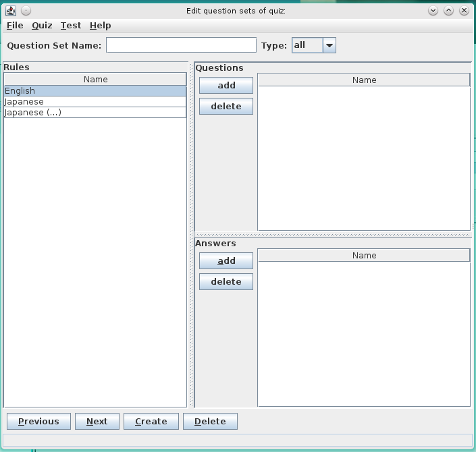The width and height of the screenshot is (476, 452).
Task: Close the Edit question sets window
Action: [x=464, y=11]
